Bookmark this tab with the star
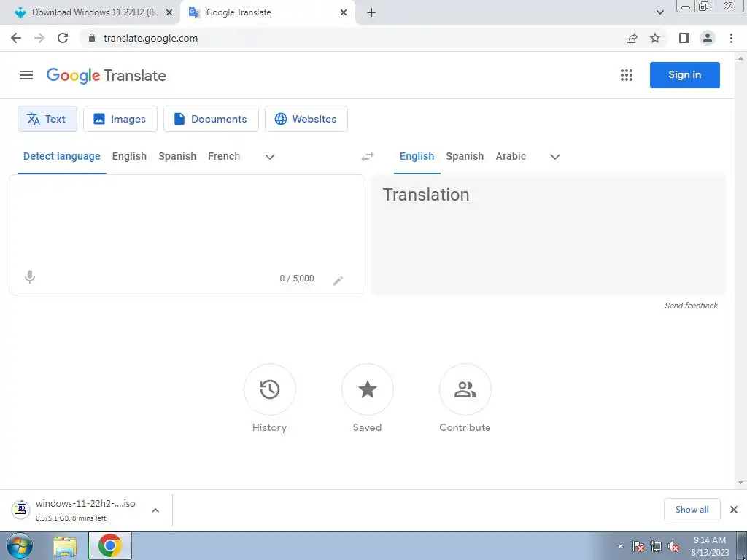Image resolution: width=747 pixels, height=560 pixels. 655,38
